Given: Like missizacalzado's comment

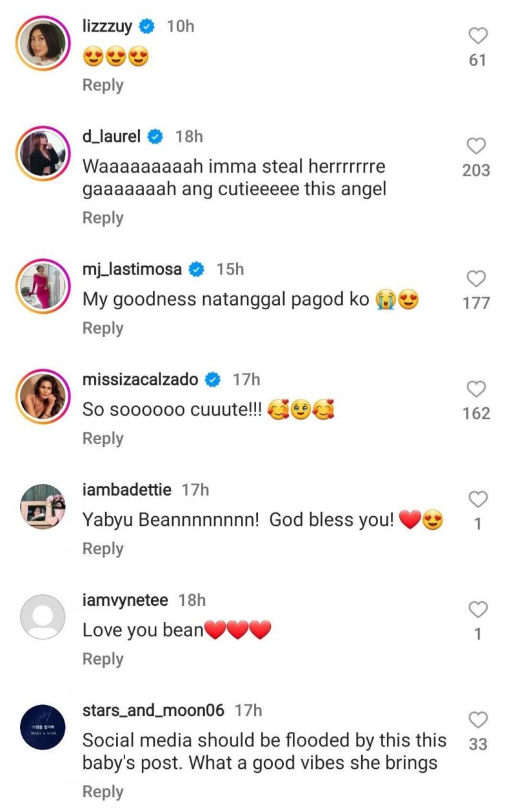Looking at the screenshot, I should point(477,389).
